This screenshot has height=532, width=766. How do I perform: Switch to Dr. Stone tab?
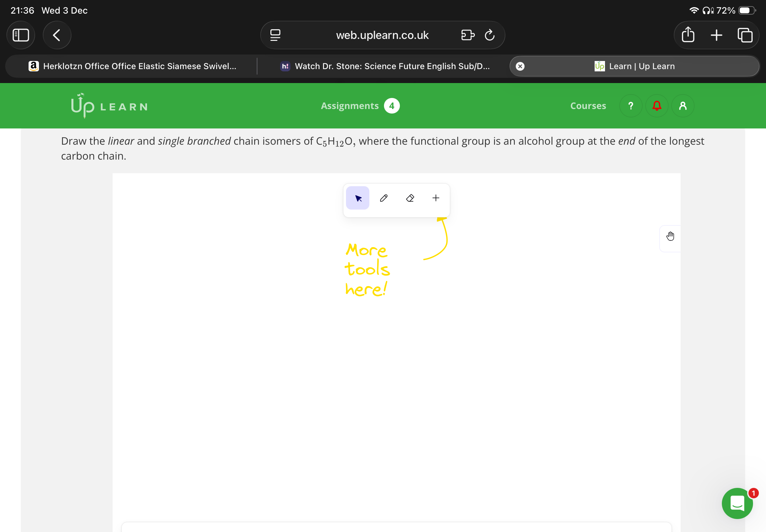click(x=385, y=66)
